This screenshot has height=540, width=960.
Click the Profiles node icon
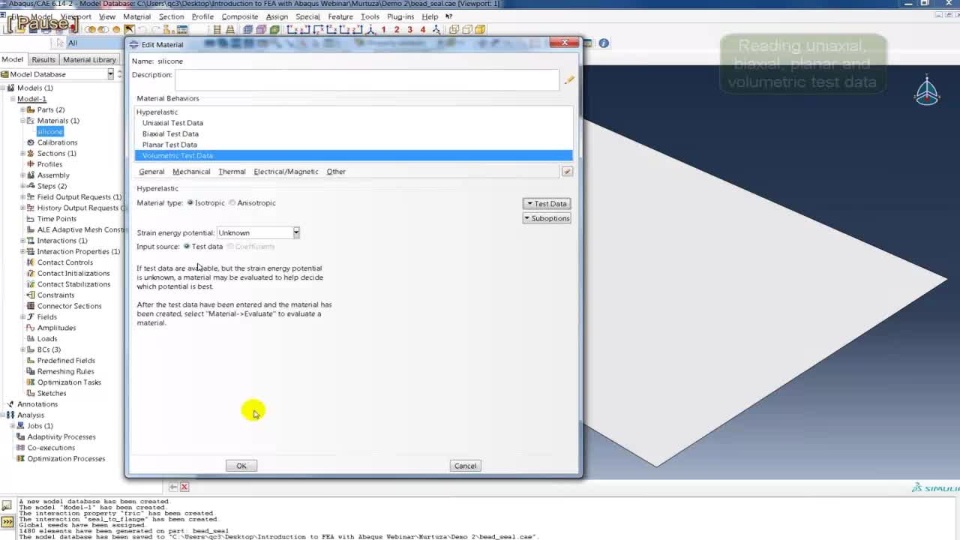tap(31, 164)
